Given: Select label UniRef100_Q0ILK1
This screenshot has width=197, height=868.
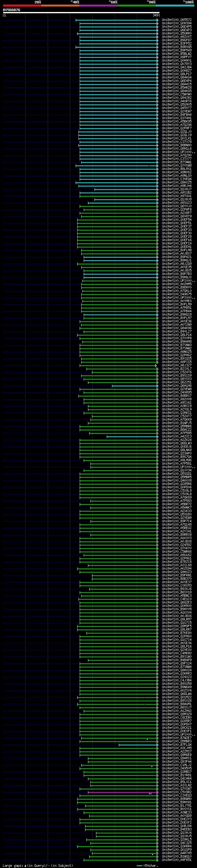Looking at the screenshot, I should coord(177,139).
